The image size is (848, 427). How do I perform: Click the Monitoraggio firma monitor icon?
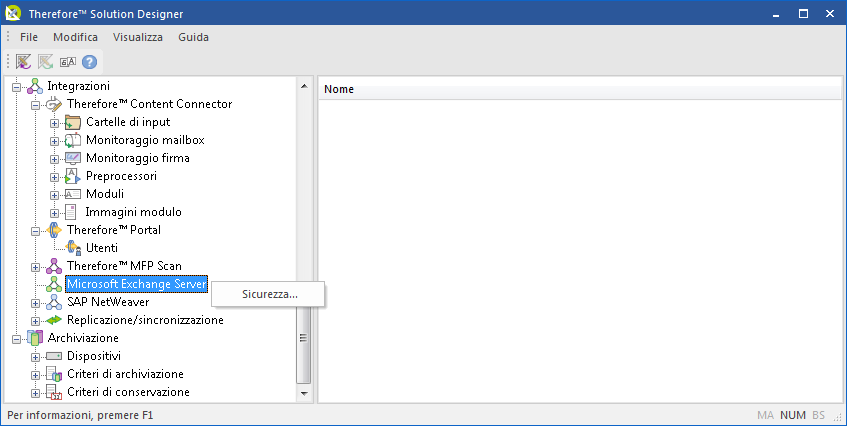[x=72, y=158]
